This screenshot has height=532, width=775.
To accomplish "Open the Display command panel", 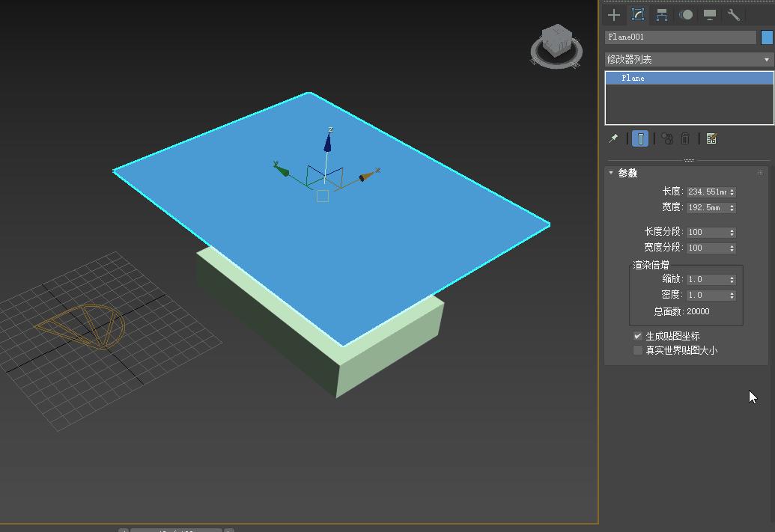I will pyautogui.click(x=708, y=14).
